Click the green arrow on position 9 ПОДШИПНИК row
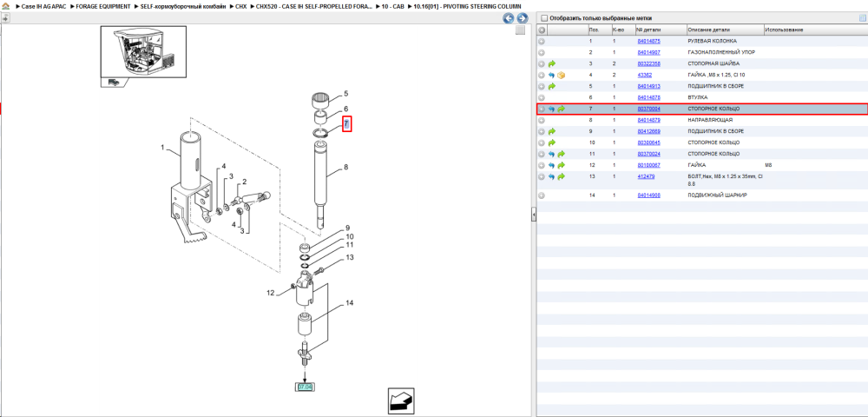 click(x=551, y=131)
